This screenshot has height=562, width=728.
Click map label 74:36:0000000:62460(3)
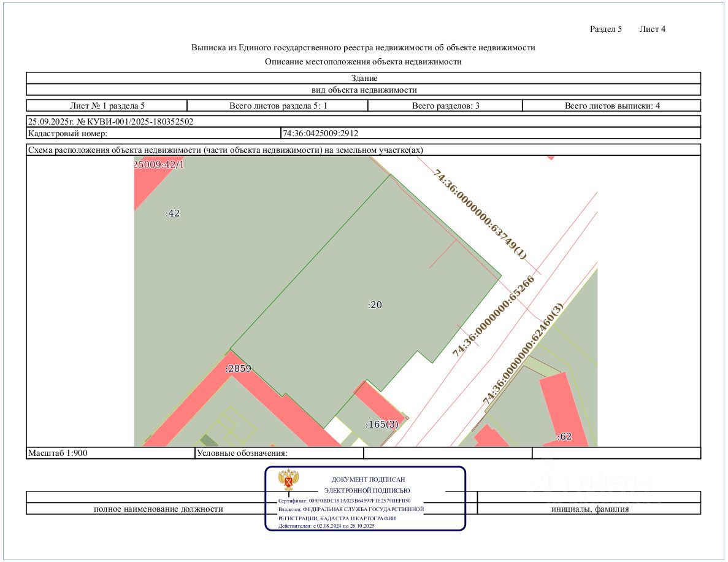[523, 353]
